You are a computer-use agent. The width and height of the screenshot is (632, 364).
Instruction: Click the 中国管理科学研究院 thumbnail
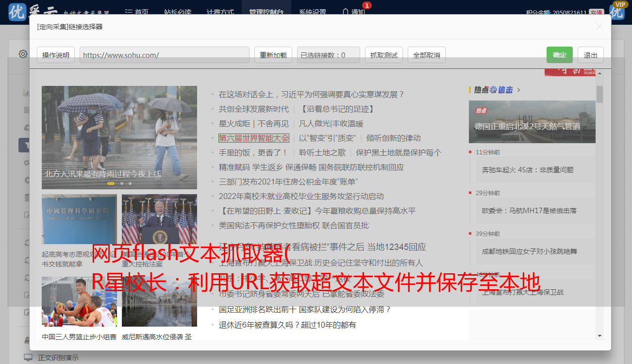coord(79,219)
